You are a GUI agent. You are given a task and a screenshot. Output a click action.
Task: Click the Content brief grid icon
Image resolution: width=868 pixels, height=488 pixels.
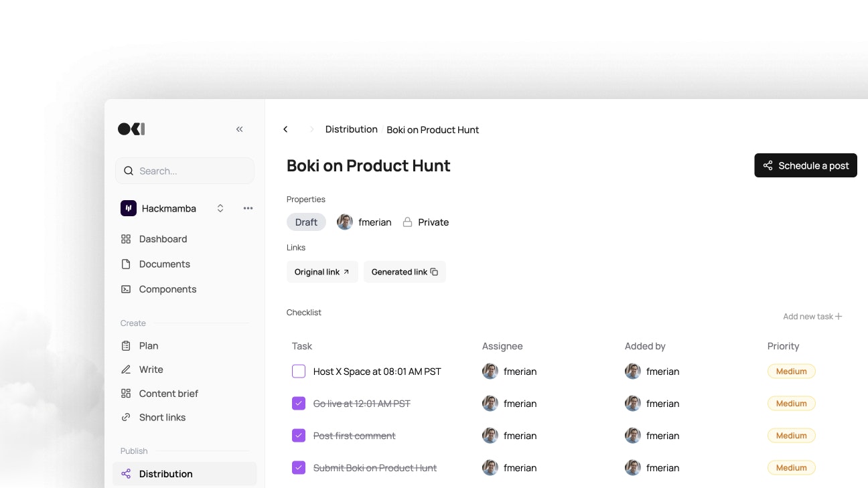pos(126,394)
